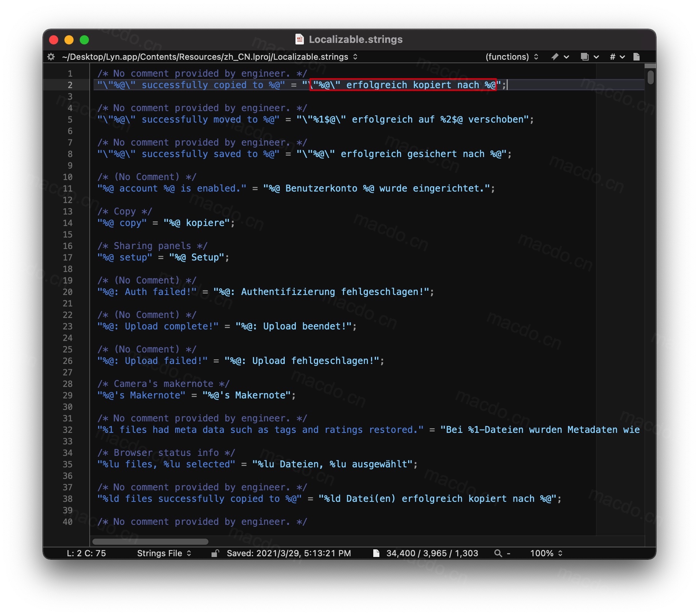
Task: Click the '%@ Setup' string value
Action: pyautogui.click(x=197, y=257)
